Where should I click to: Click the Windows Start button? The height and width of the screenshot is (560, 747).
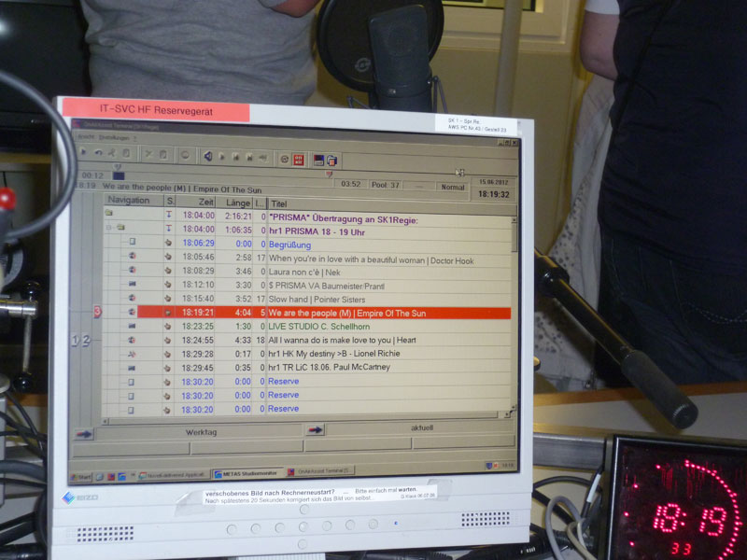coord(81,477)
